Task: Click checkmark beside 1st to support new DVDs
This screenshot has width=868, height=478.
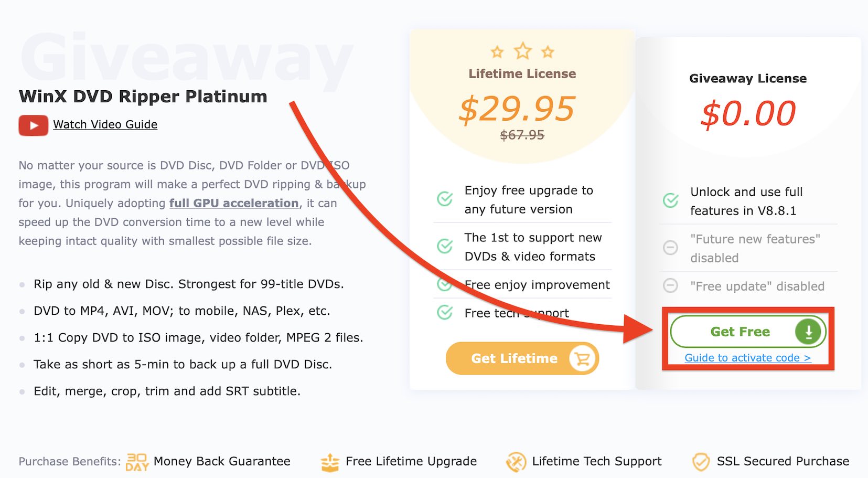Action: pyautogui.click(x=445, y=246)
